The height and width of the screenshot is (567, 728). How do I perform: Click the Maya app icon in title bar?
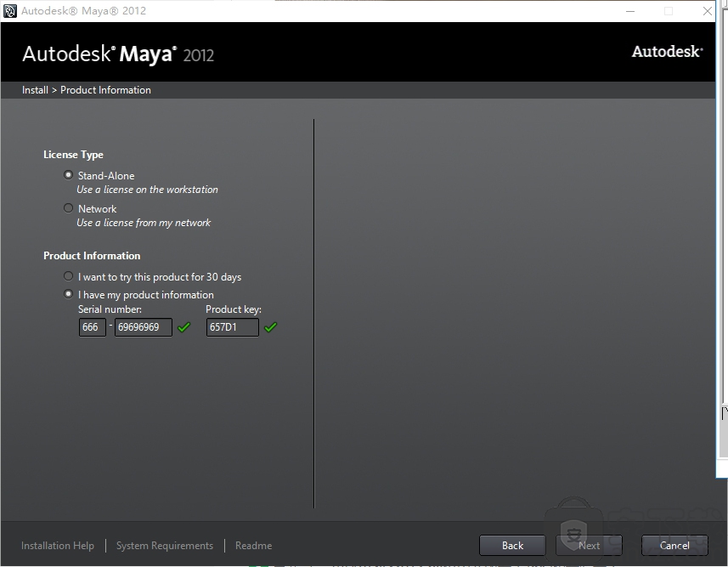click(x=9, y=11)
